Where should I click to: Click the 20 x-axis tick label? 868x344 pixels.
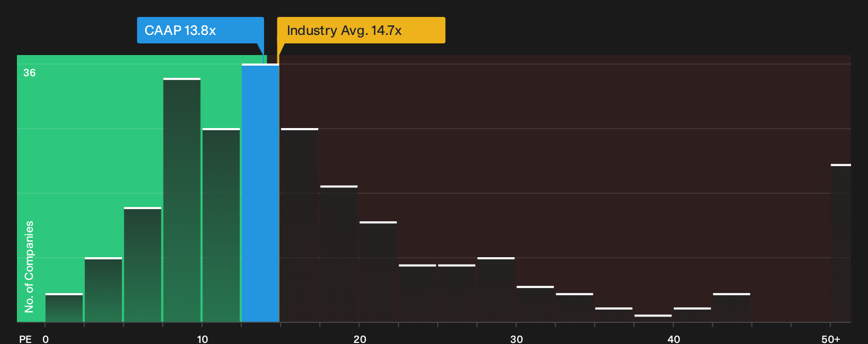click(x=359, y=339)
